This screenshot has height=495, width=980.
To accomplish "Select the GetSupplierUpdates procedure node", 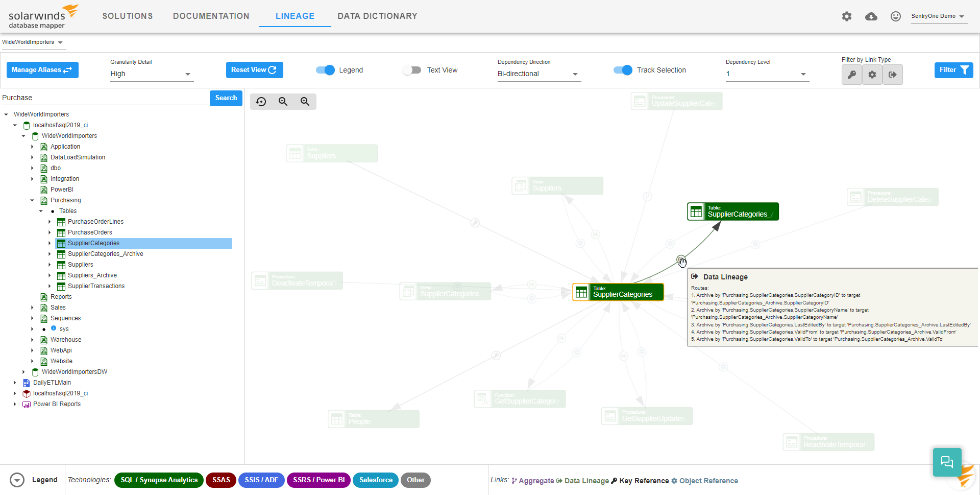I will pos(647,416).
